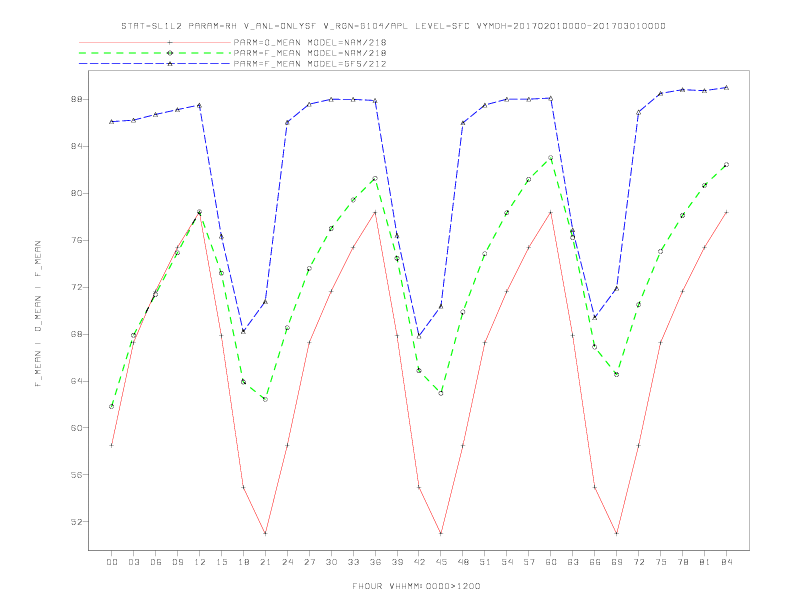Click y-axis tick label 76
Image resolution: width=792 pixels, height=612 pixels.
pyautogui.click(x=76, y=240)
